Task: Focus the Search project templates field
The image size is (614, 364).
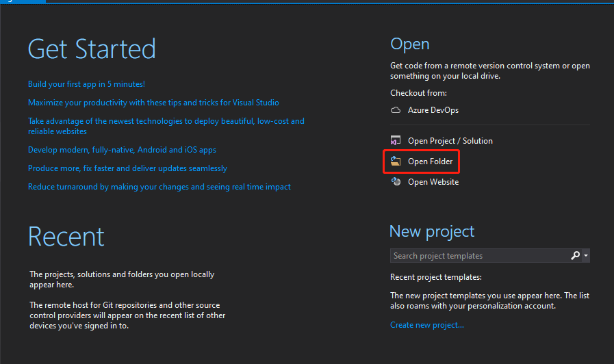Action: (x=479, y=256)
